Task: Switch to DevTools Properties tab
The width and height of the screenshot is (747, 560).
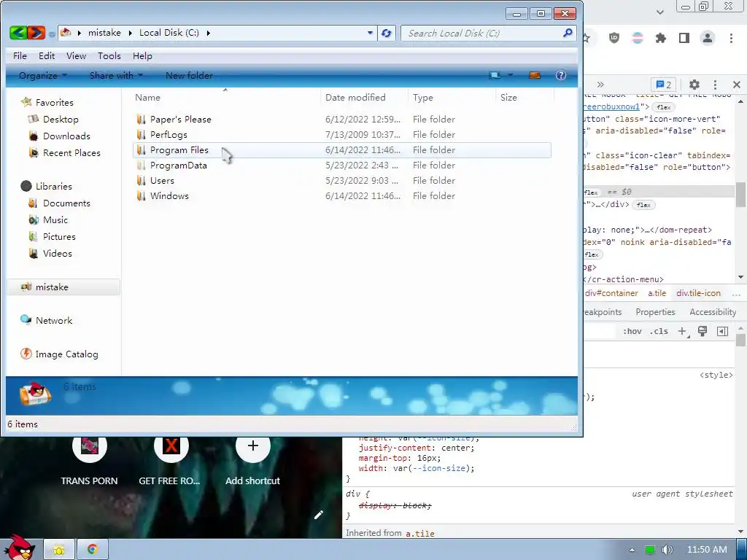Action: coord(655,312)
